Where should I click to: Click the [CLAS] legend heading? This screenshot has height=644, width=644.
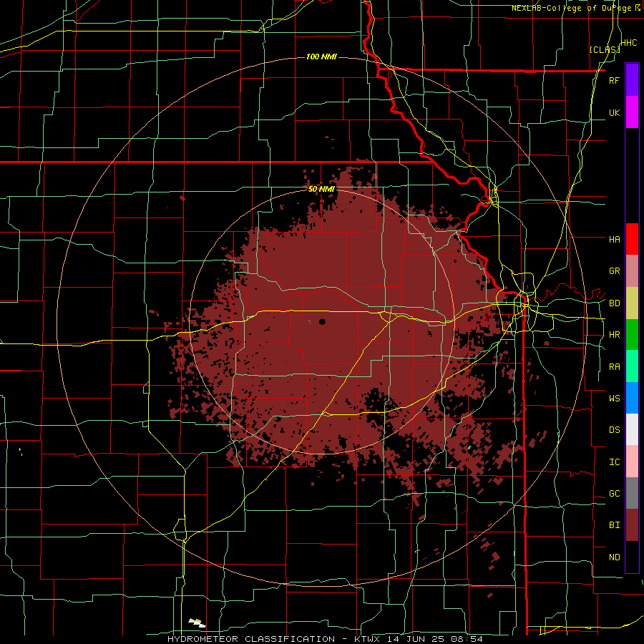[605, 49]
